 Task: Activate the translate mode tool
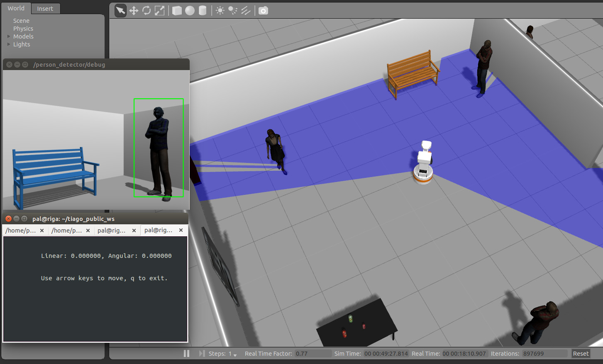tap(134, 10)
